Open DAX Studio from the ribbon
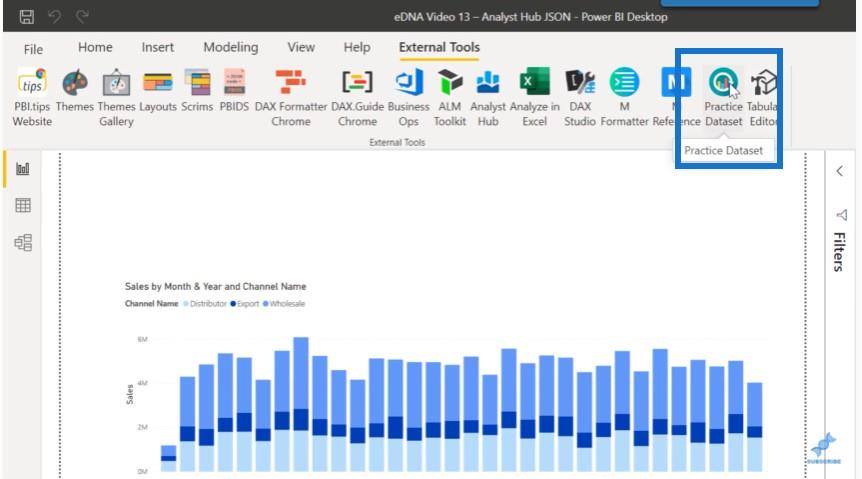Screen dimensions: 862x479 tap(580, 84)
